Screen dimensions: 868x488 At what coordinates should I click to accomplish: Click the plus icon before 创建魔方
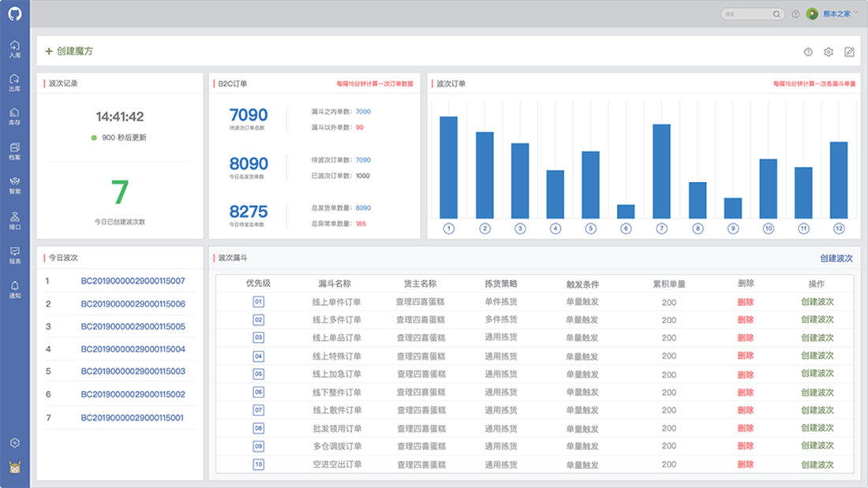point(49,51)
